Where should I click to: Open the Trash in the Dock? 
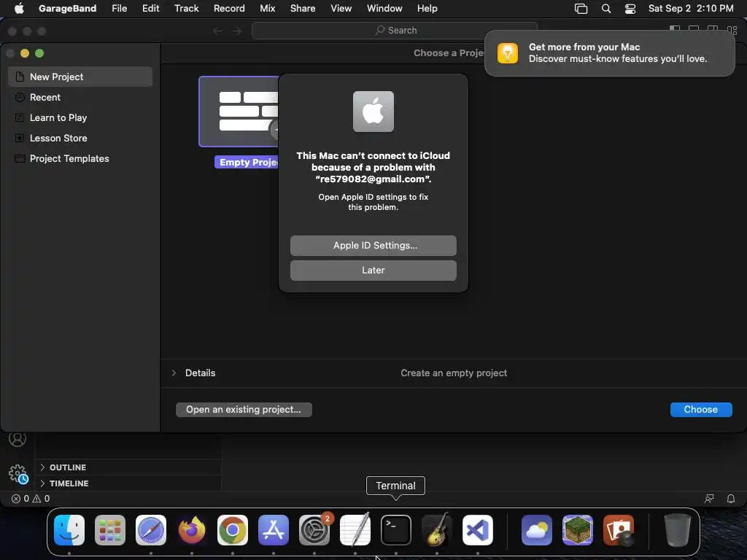(x=677, y=530)
